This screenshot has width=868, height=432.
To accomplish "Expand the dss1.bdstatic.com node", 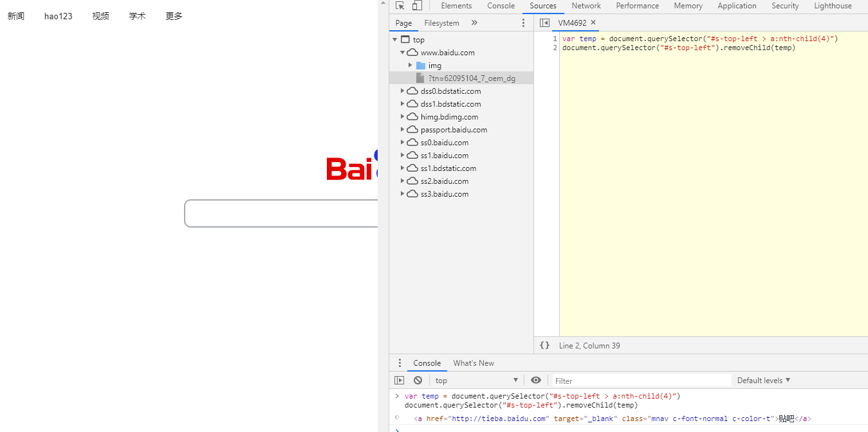I will click(403, 104).
